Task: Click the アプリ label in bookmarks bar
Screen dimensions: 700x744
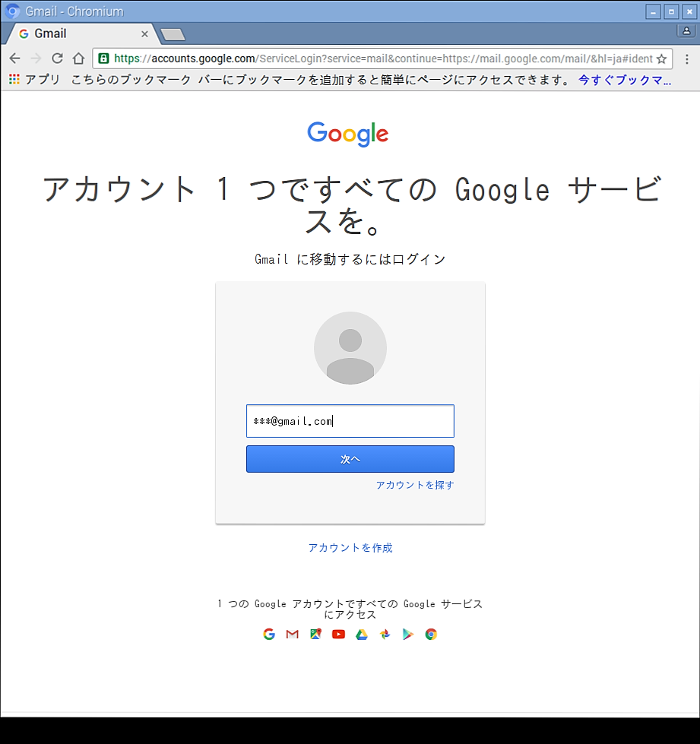Action: click(x=43, y=79)
